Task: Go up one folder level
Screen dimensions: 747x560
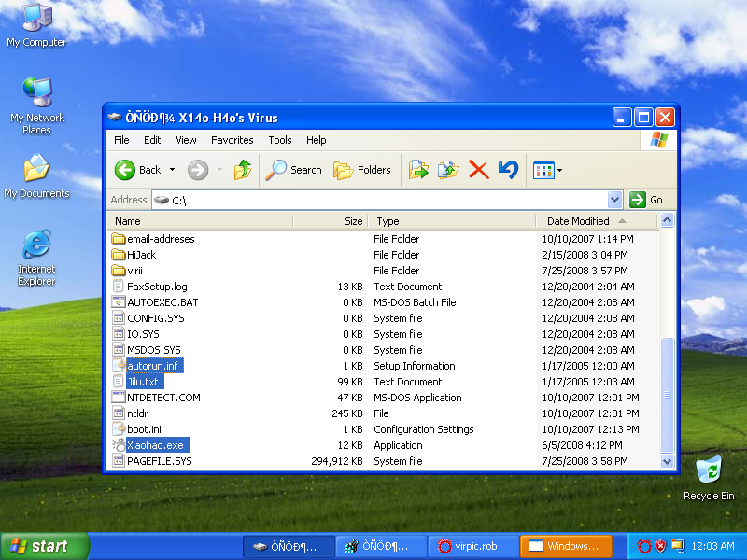Action: click(x=243, y=170)
